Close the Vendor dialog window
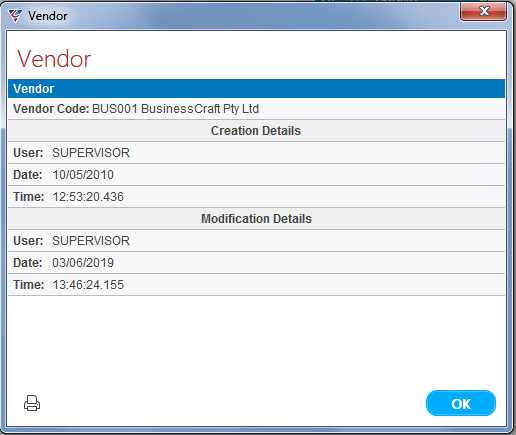Image resolution: width=516 pixels, height=435 pixels. 483,11
